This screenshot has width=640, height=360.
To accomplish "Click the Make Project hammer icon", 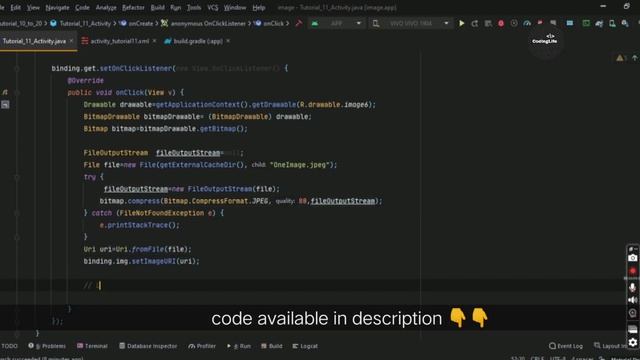I will pos(299,24).
